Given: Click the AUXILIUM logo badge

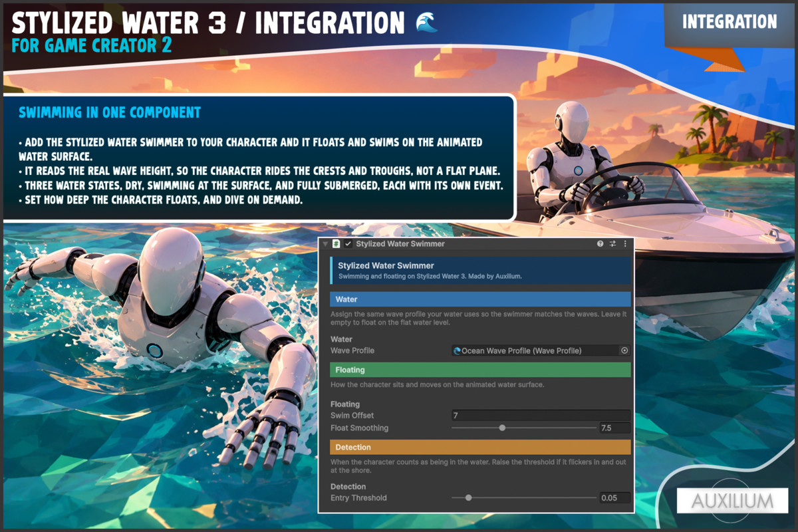Looking at the screenshot, I should pos(732,500).
